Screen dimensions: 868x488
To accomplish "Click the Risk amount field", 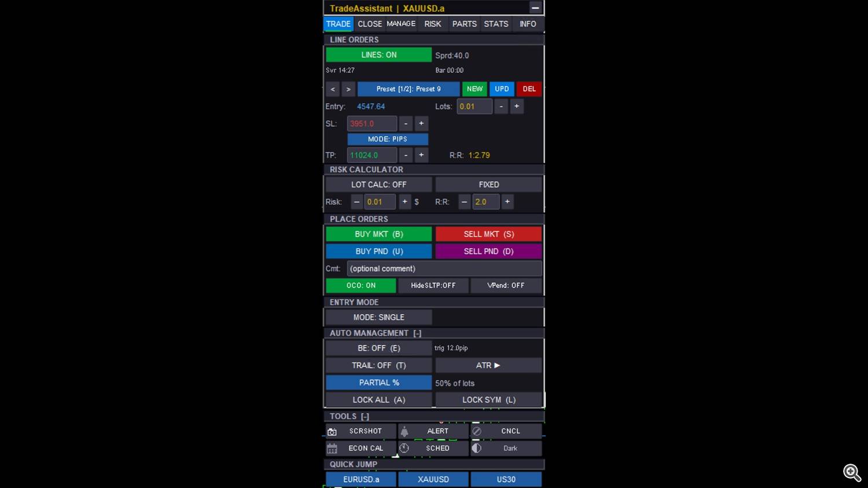I will tap(380, 202).
